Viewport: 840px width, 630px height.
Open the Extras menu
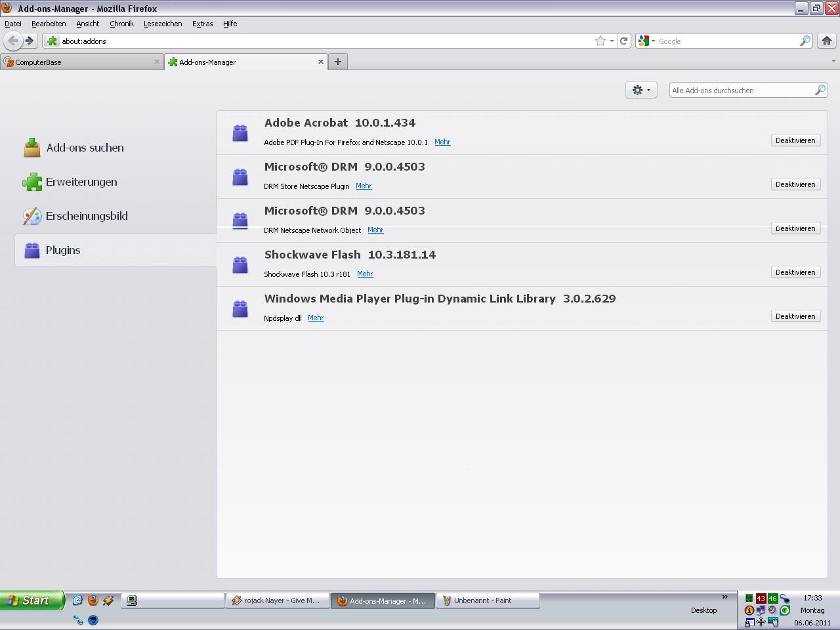pos(202,24)
